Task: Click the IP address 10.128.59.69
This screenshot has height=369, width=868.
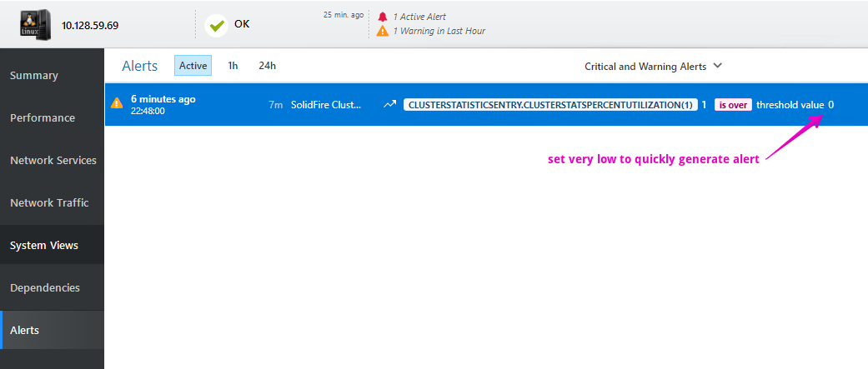Action: point(90,26)
